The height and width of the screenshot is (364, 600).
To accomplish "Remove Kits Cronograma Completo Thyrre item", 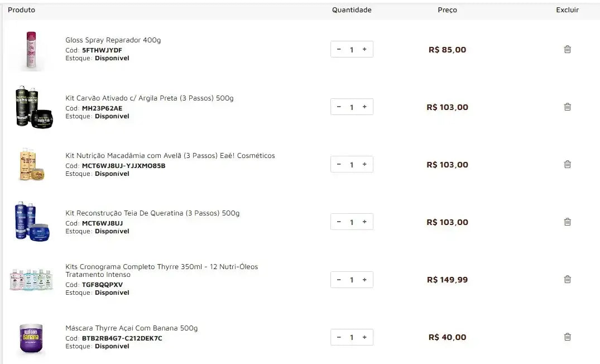I will 567,279.
